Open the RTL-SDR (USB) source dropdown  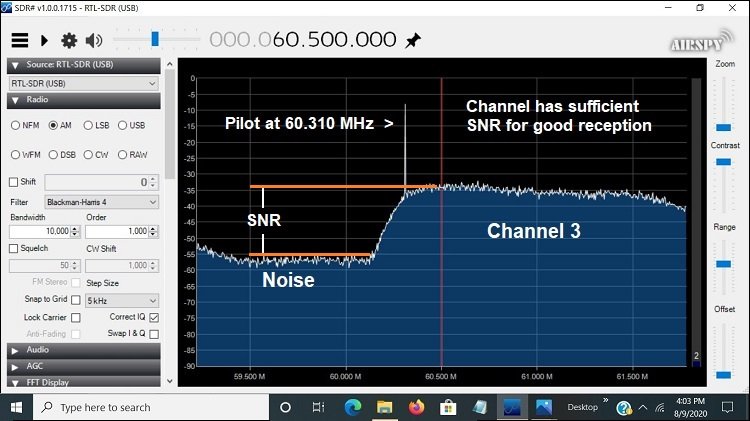click(85, 84)
